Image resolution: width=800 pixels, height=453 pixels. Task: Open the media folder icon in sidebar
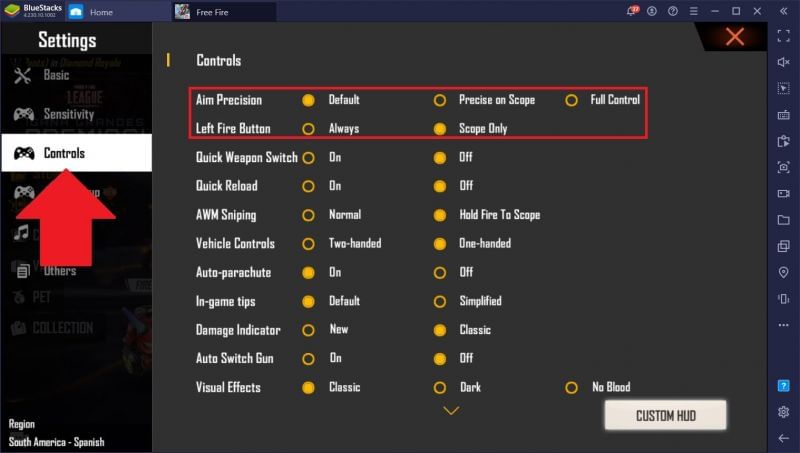click(784, 220)
